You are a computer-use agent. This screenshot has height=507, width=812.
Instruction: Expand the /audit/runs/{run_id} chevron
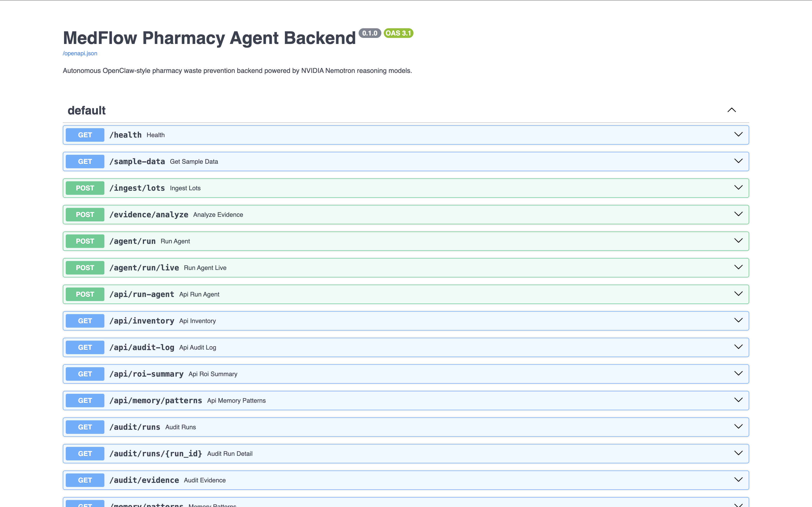click(738, 453)
